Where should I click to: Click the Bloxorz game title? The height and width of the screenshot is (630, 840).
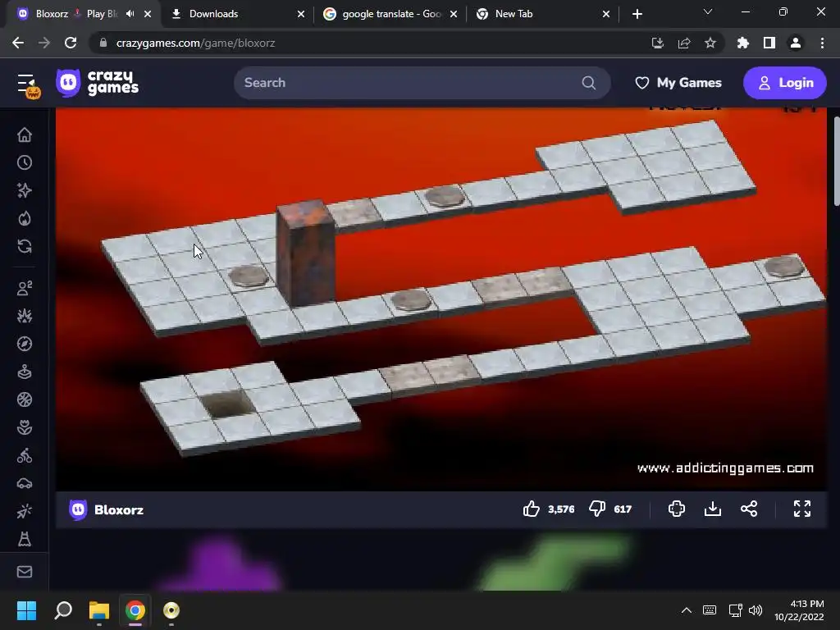click(x=119, y=509)
